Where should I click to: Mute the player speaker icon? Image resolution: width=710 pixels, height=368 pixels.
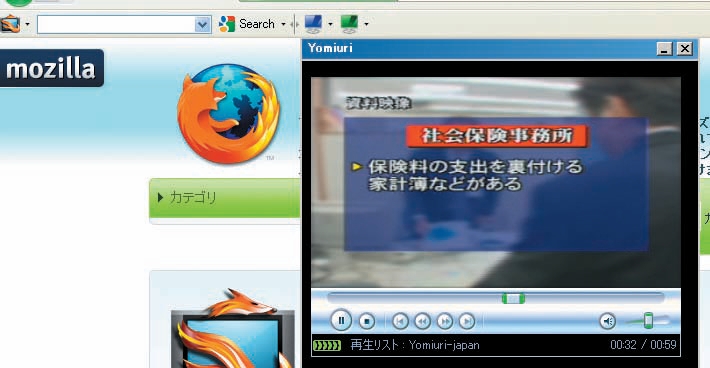(x=608, y=321)
